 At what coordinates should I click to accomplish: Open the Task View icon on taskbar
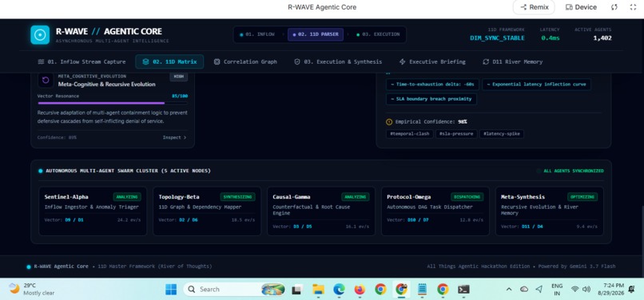pyautogui.click(x=296, y=290)
